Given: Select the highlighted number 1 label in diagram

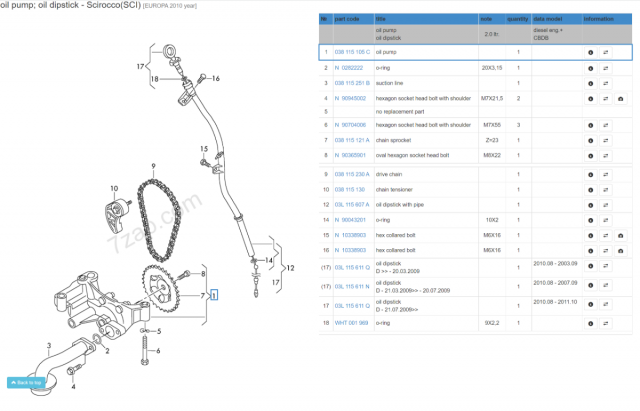Looking at the screenshot, I should tap(212, 296).
